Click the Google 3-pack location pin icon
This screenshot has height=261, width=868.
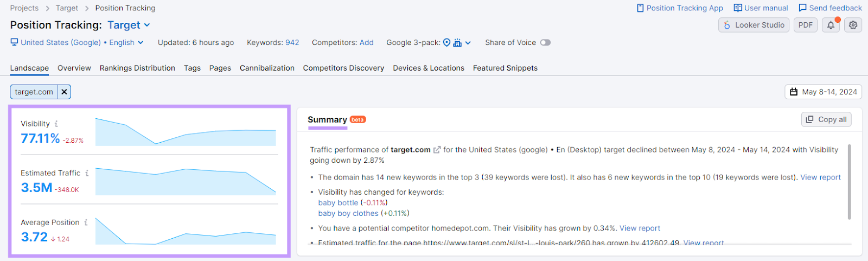[446, 42]
